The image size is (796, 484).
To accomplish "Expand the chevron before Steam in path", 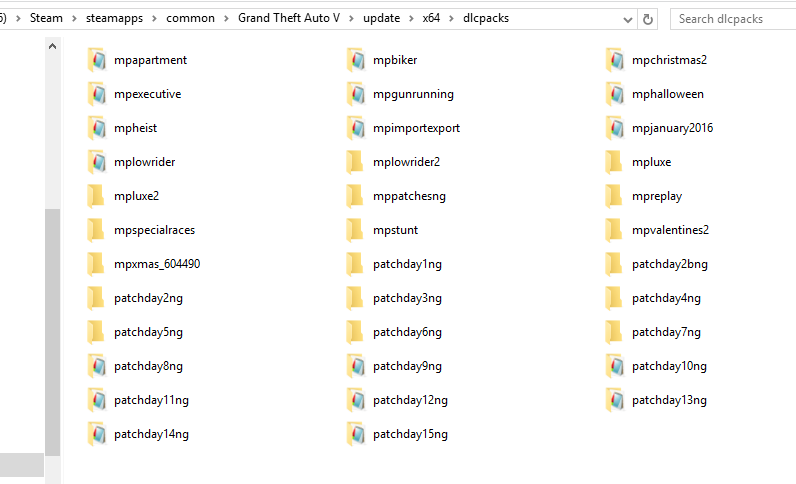I will tap(18, 19).
